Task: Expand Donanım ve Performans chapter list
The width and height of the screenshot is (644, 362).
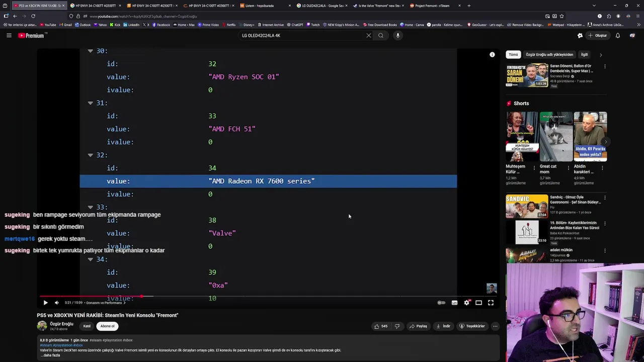Action: coord(106,303)
